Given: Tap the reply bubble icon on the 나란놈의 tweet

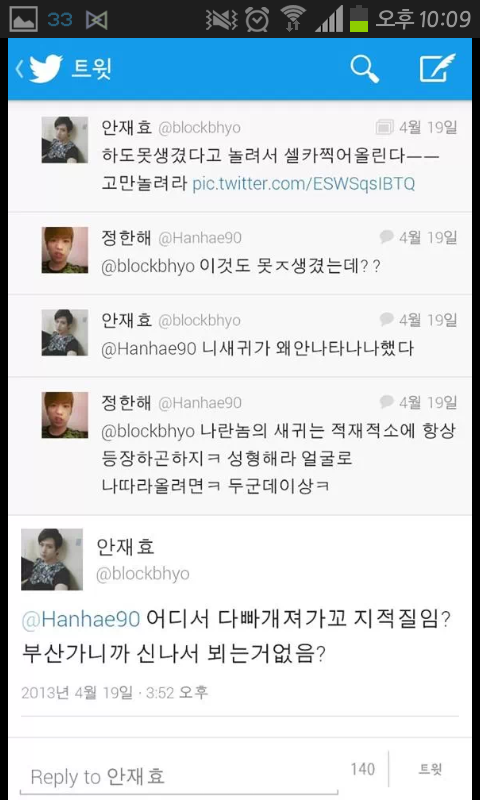Looking at the screenshot, I should pyautogui.click(x=387, y=402).
